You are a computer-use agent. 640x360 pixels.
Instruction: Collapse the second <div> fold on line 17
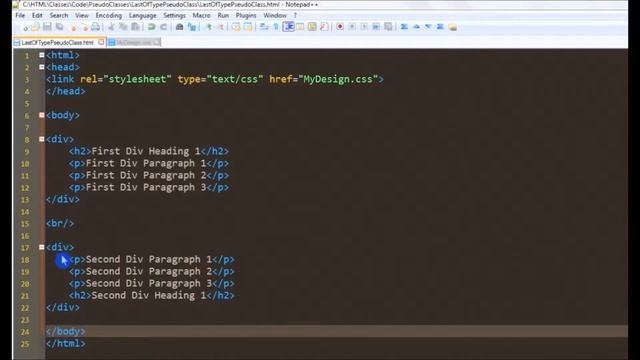coord(42,247)
